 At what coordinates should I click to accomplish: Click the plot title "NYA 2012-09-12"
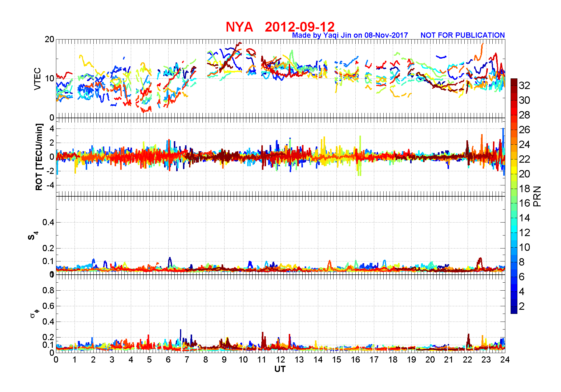click(x=280, y=27)
